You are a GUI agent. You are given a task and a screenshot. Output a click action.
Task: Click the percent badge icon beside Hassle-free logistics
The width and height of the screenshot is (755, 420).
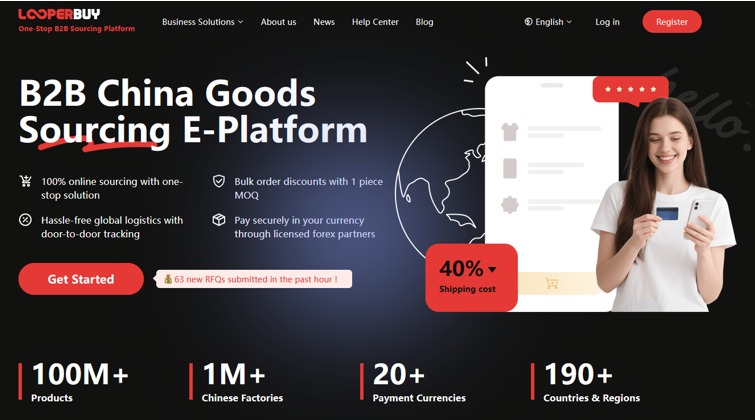point(25,220)
